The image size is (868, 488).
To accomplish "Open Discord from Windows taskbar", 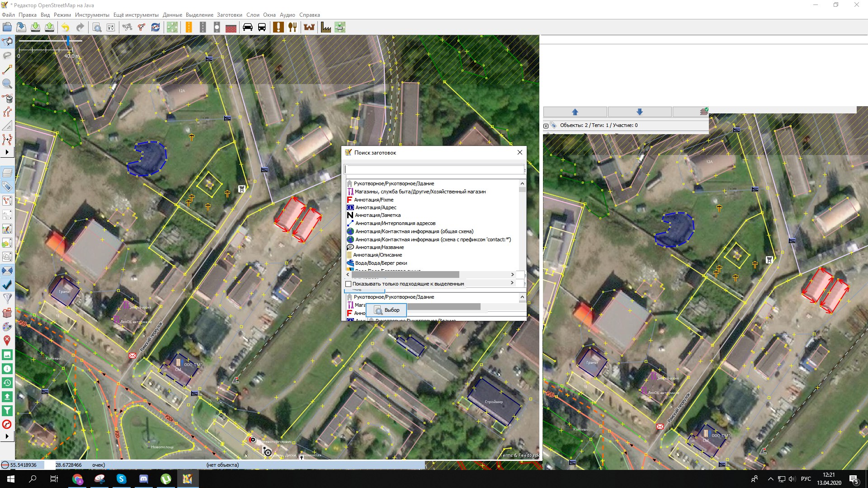I will click(x=144, y=479).
